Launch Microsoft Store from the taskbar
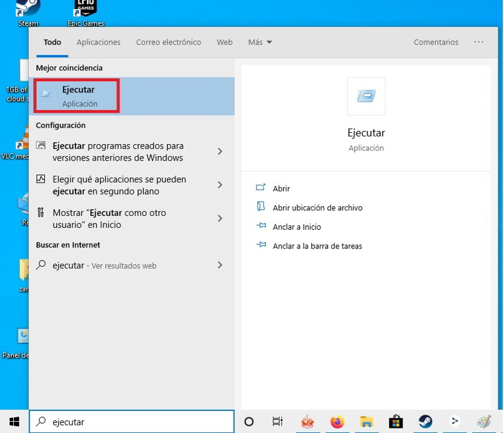 pos(396,422)
